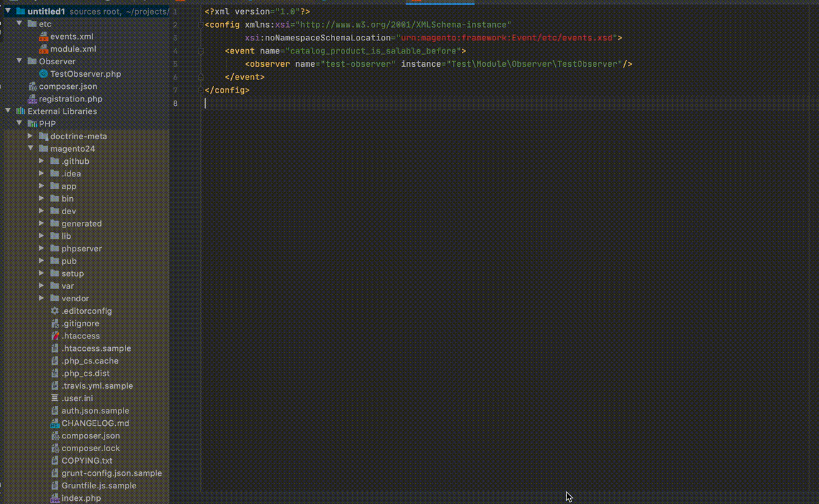Collapse the magento24 library folder

click(30, 149)
